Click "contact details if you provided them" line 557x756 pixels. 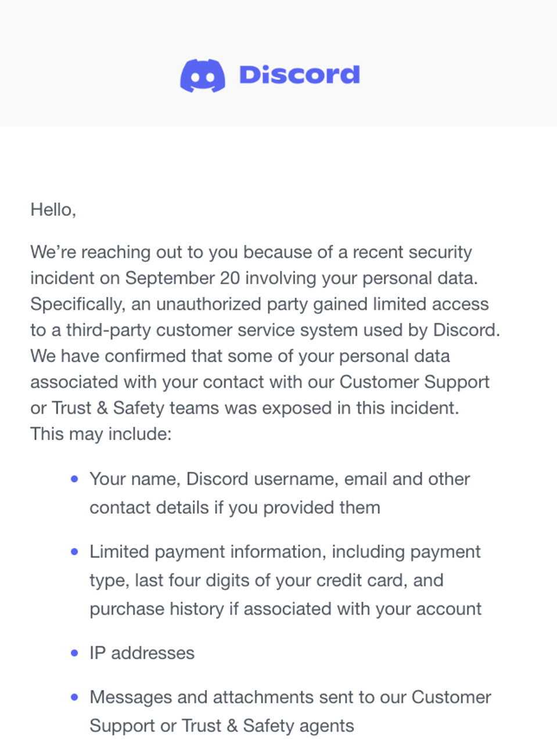235,507
